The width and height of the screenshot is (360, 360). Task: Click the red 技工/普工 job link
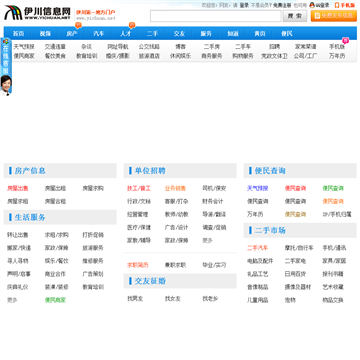[139, 188]
